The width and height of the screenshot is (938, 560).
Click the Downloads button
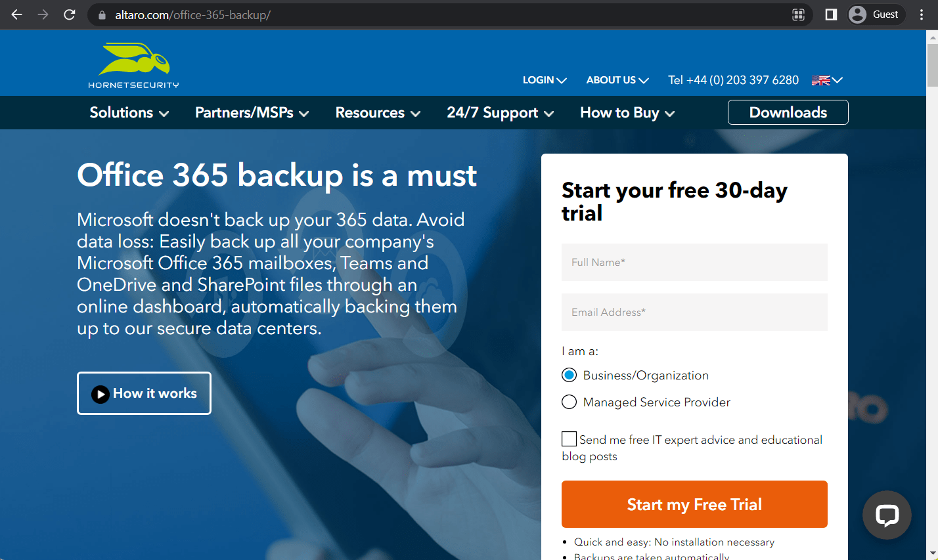[x=788, y=112]
